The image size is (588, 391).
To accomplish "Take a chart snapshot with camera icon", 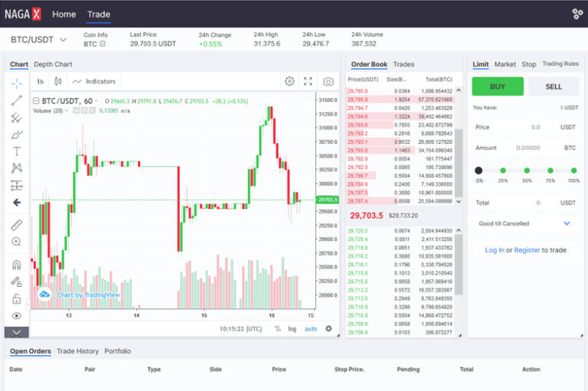I will click(328, 81).
